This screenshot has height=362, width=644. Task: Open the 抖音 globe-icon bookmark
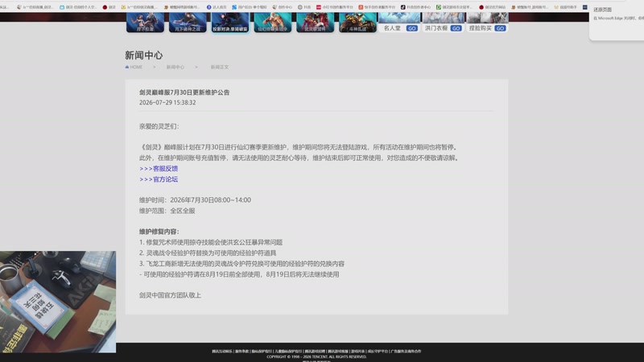pyautogui.click(x=304, y=7)
